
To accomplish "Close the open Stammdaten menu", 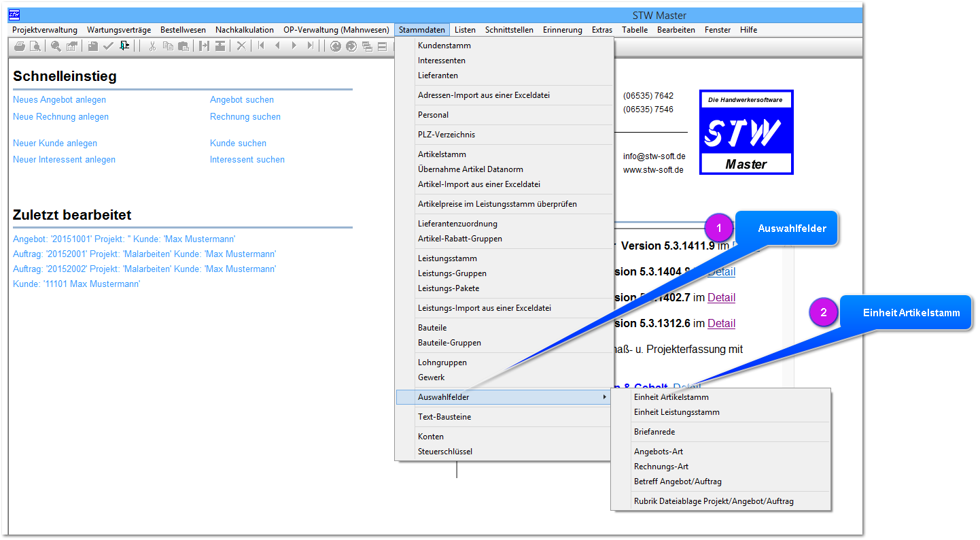I will 422,30.
